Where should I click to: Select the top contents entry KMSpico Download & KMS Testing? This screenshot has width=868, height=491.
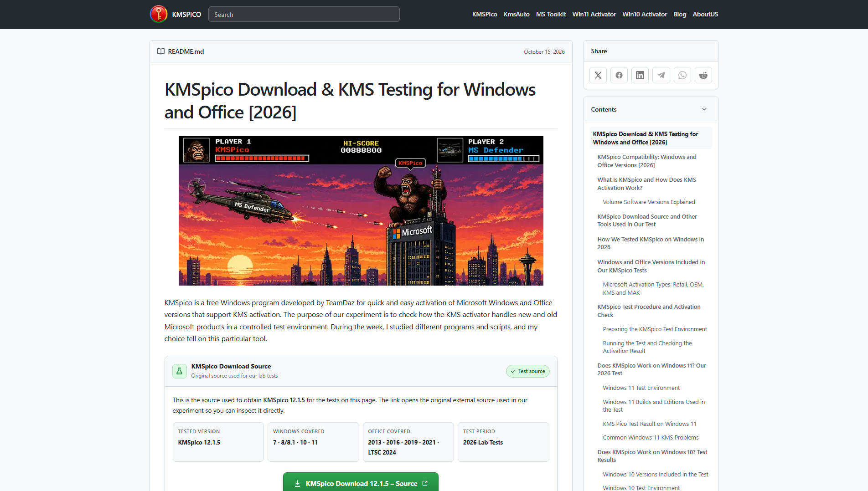point(651,138)
